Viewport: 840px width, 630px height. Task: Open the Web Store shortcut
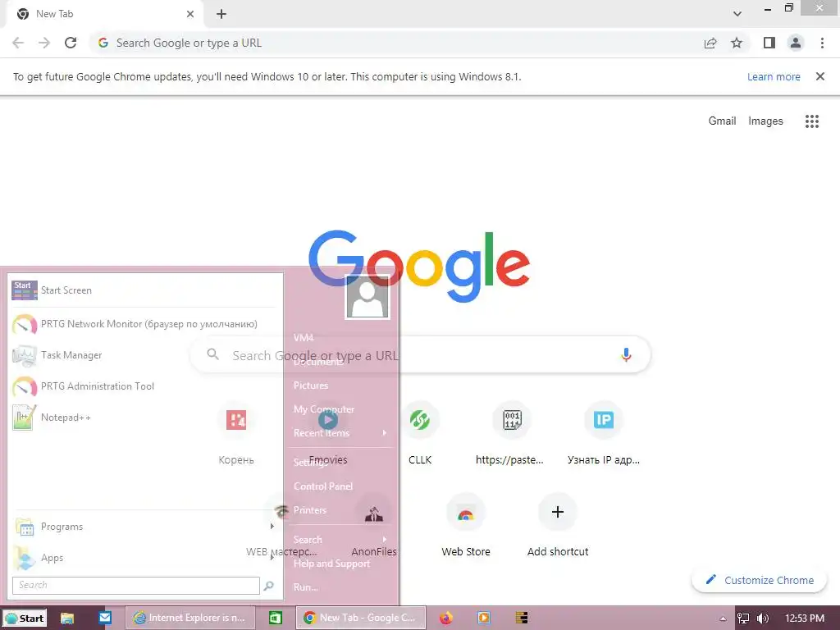pos(466,525)
